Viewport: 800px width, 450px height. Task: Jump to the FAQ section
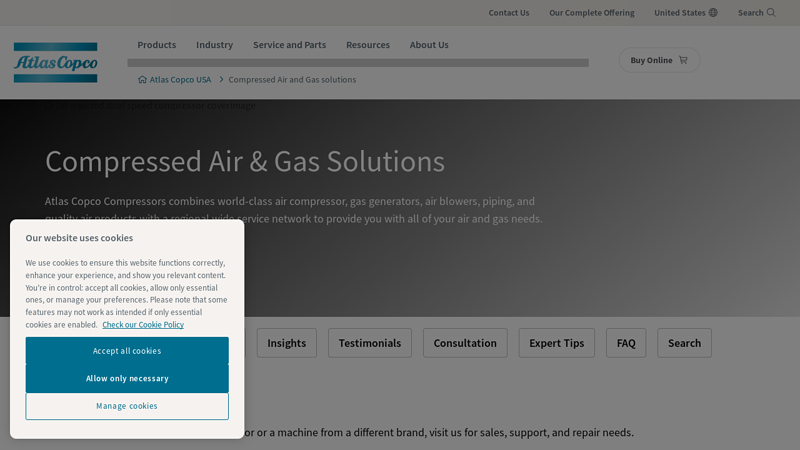[x=626, y=343]
